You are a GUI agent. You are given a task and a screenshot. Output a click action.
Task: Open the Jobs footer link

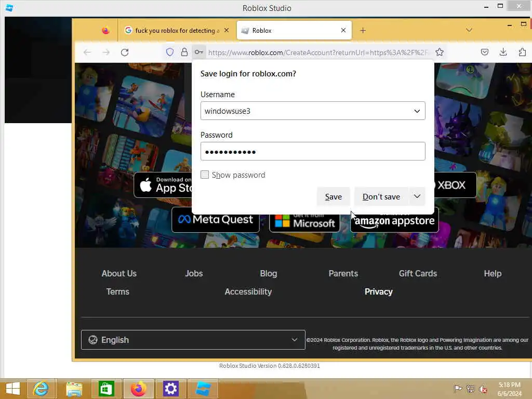coord(194,273)
